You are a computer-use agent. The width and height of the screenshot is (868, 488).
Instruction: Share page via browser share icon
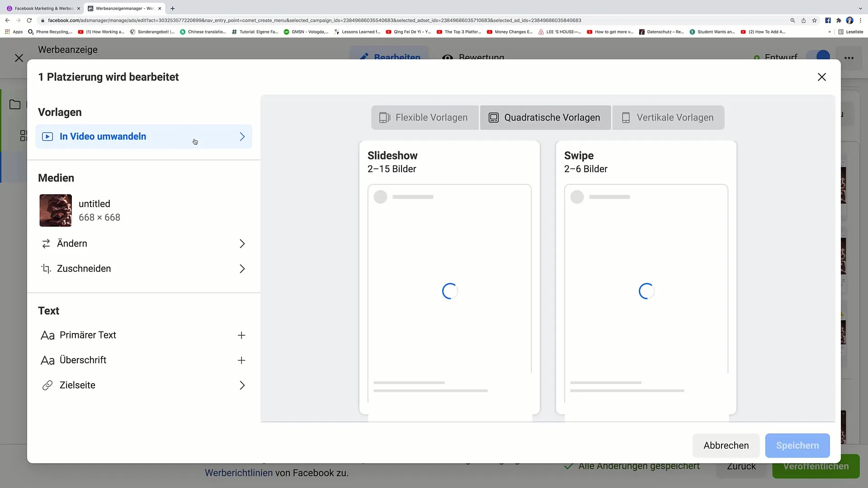coord(803,20)
